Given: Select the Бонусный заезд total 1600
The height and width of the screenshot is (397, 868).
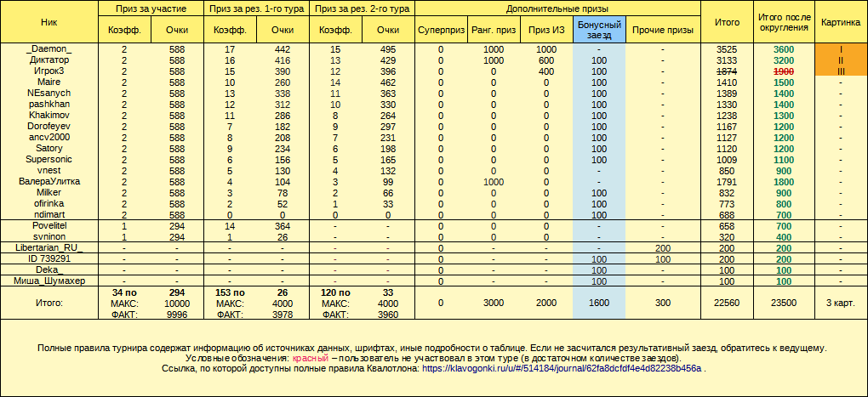Looking at the screenshot, I should click(x=599, y=303).
